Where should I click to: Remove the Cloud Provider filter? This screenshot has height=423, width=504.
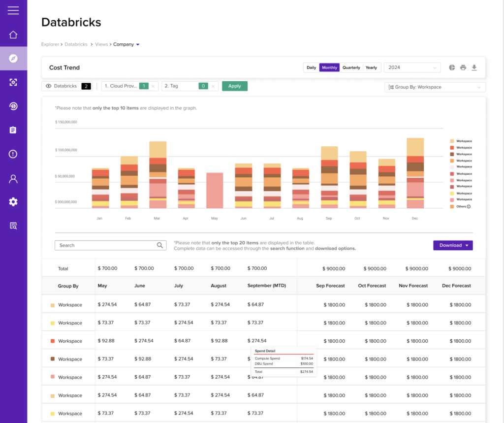[x=153, y=86]
